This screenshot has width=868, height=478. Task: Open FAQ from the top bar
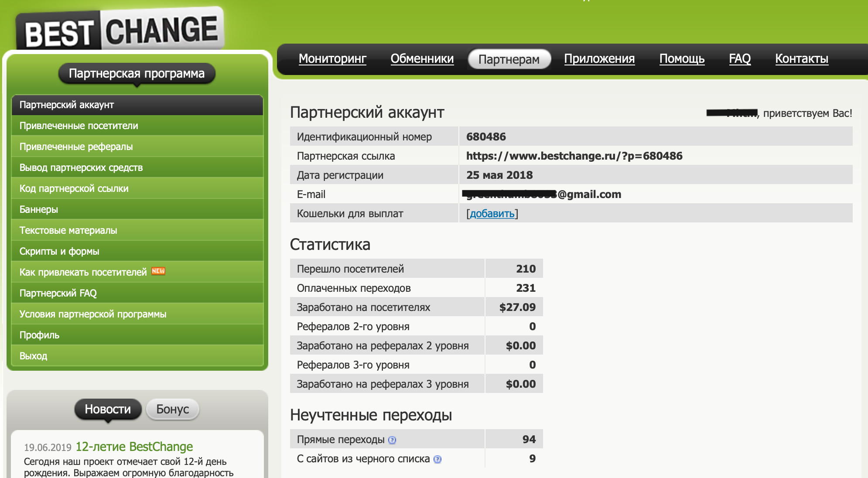(x=740, y=59)
